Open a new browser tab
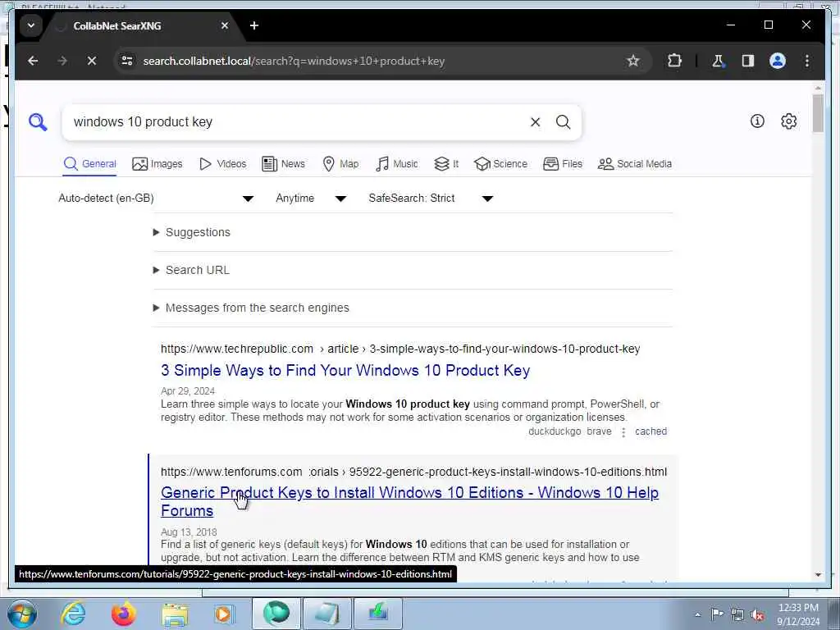The width and height of the screenshot is (840, 630). click(254, 25)
